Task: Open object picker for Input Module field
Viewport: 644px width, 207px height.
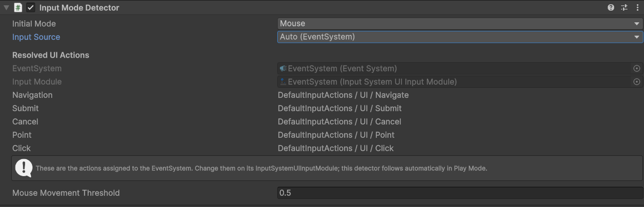Action: 637,81
